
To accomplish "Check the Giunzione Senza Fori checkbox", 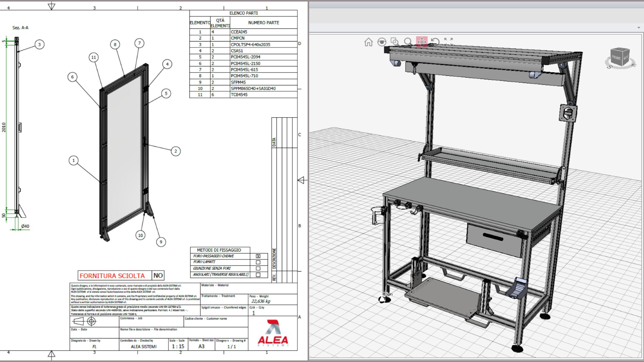I will coord(258,268).
